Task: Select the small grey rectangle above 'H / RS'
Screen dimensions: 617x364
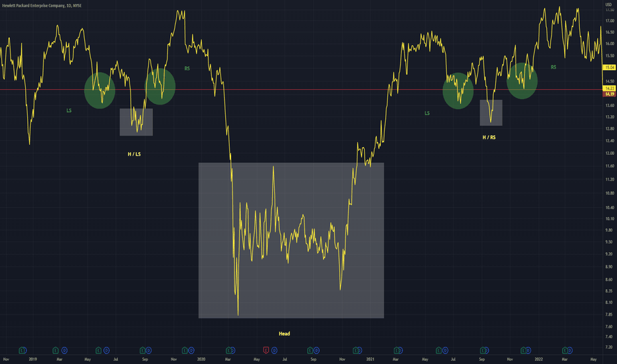Action: click(491, 113)
